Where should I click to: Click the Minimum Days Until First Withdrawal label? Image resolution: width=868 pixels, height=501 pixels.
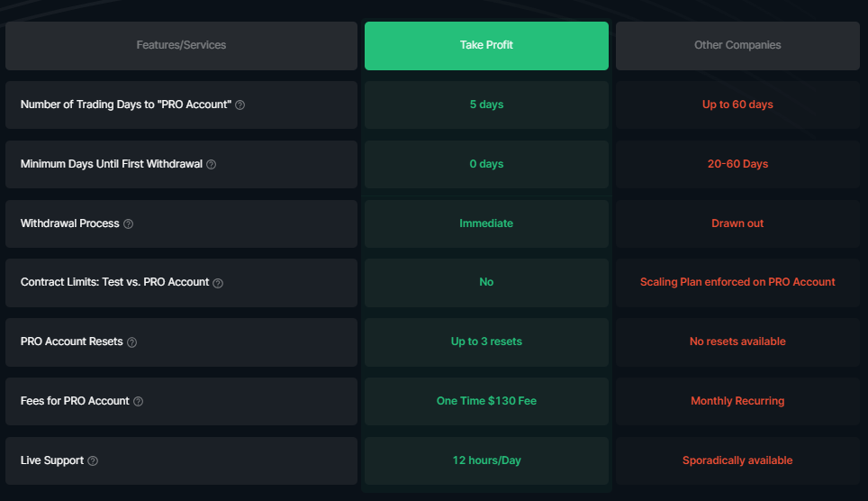click(112, 164)
